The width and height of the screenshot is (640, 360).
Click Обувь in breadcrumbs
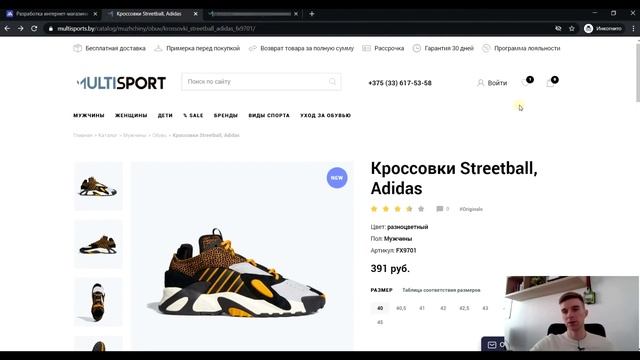160,135
